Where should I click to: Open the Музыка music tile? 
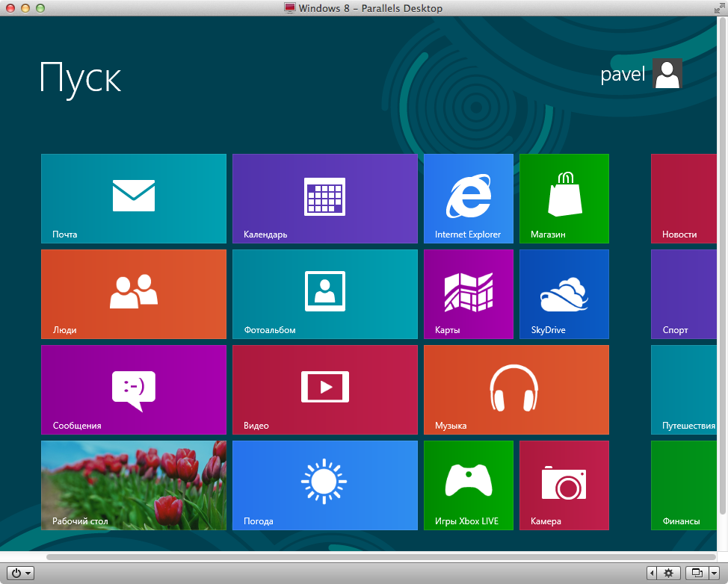click(x=516, y=390)
